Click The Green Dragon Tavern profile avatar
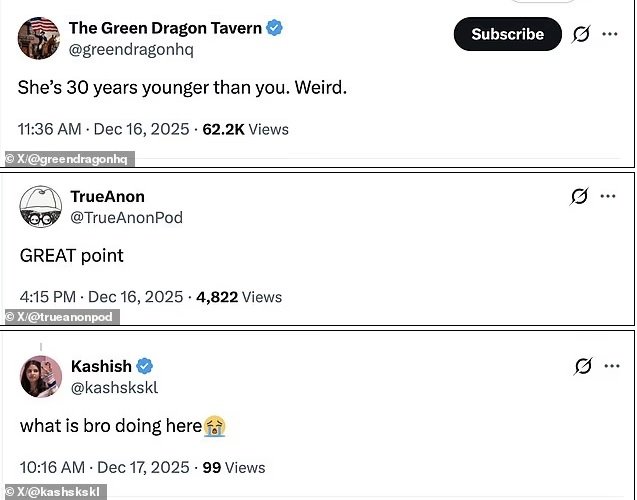The height and width of the screenshot is (500, 637). coord(39,37)
